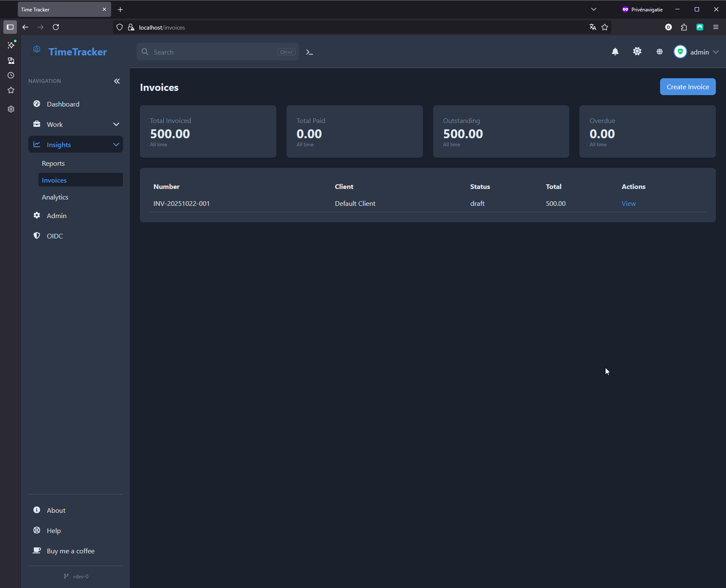This screenshot has width=726, height=588.
Task: Collapse the navigation sidebar with double chevron
Action: point(117,81)
